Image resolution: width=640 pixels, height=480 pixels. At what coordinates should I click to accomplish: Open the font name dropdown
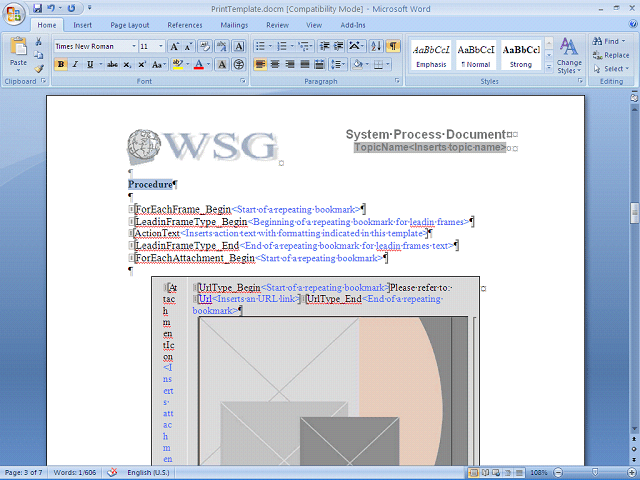133,47
